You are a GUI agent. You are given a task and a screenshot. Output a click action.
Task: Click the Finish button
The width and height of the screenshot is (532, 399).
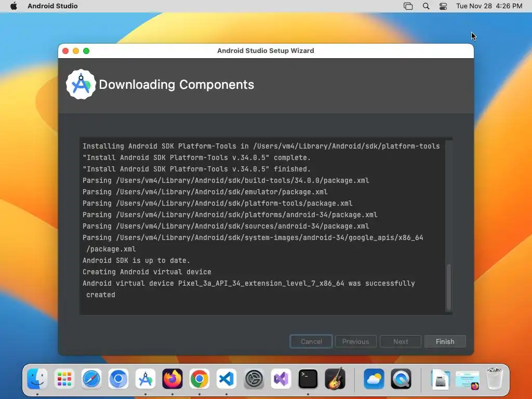coord(445,341)
